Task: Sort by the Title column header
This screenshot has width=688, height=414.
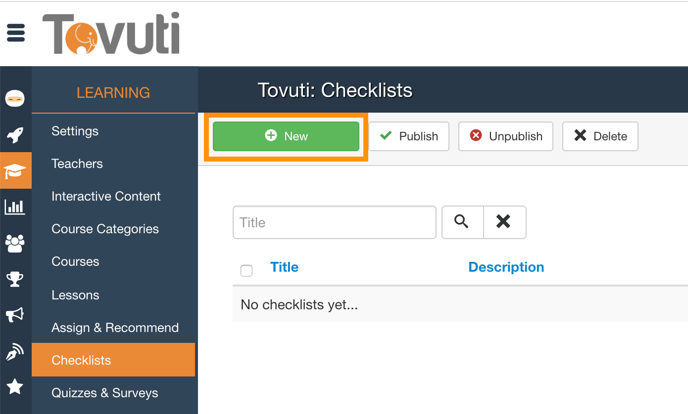Action: coord(284,267)
